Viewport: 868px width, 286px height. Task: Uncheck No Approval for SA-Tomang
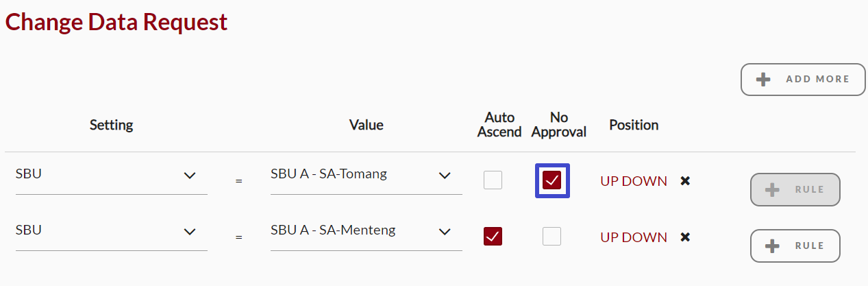pos(551,180)
